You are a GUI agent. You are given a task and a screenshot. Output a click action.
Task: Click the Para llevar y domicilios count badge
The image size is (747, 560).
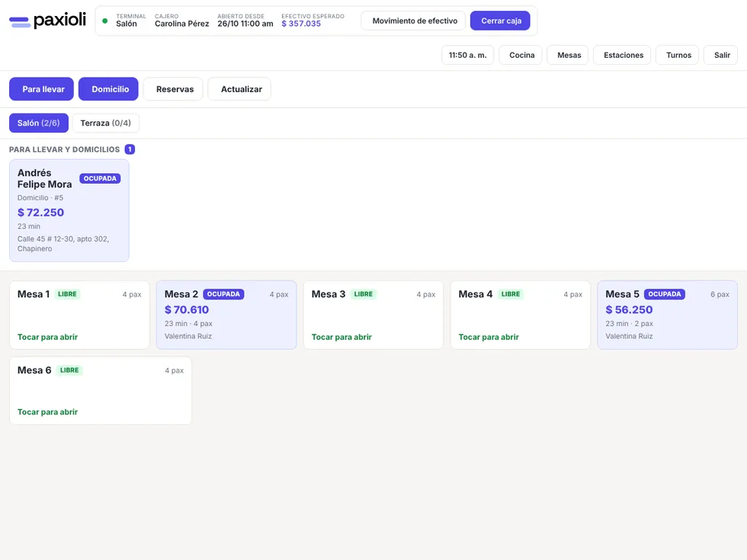[x=130, y=149]
